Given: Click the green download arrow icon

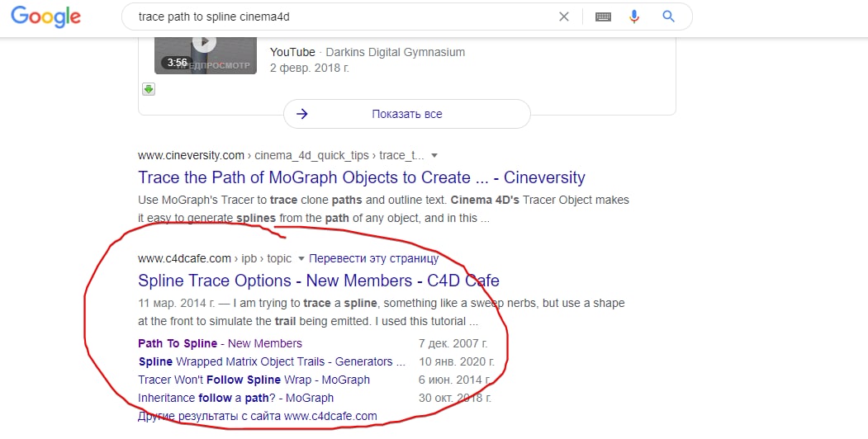Looking at the screenshot, I should (x=149, y=88).
